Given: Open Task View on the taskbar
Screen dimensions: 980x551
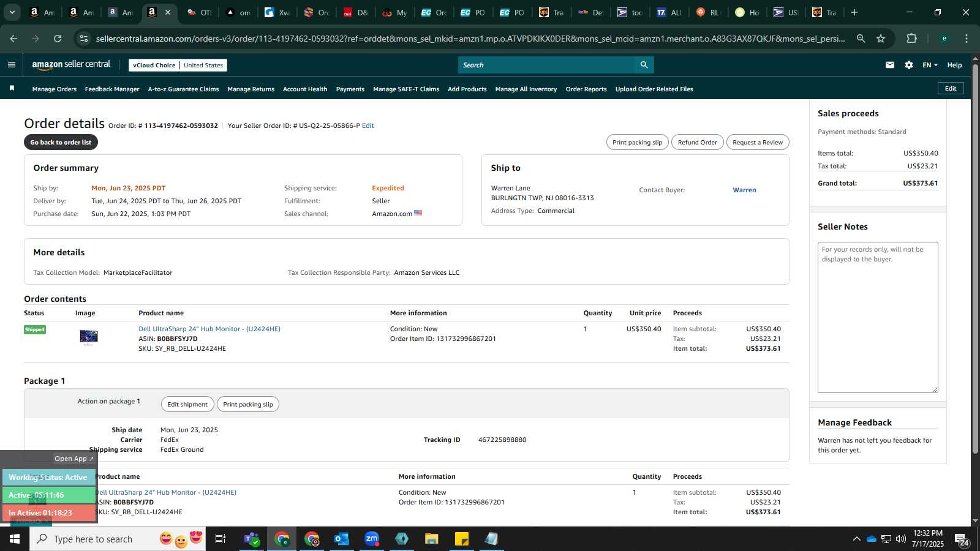Looking at the screenshot, I should [x=221, y=539].
